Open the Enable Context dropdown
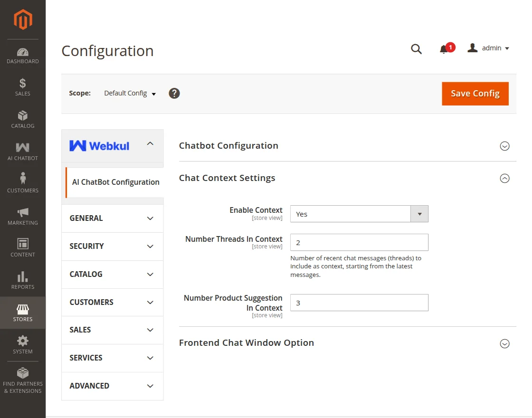 359,214
